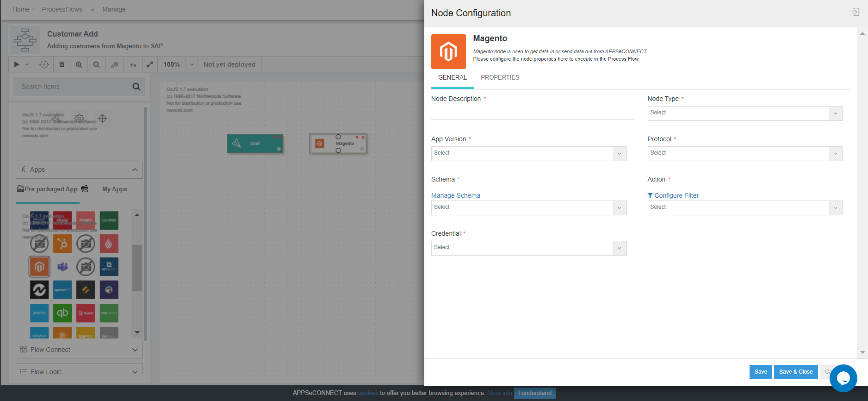Screen dimensions: 868x401
Task: Select the Microsoft Dynamics app tile
Action: click(x=39, y=220)
